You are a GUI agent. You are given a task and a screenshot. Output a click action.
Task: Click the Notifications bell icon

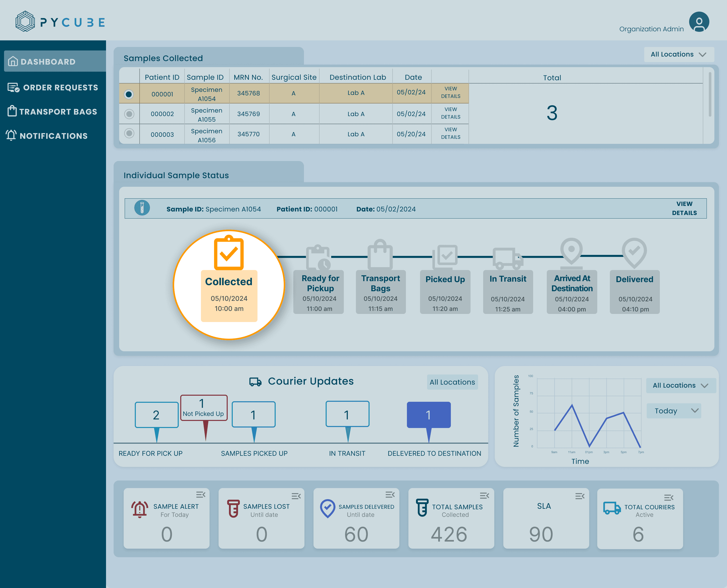coord(11,135)
